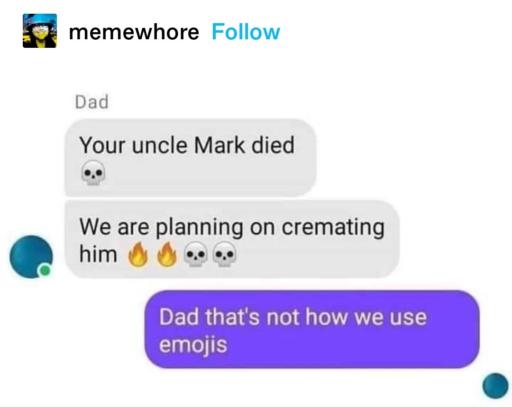Click the first fire emoji after 'him'
The image size is (512, 407).
[138, 254]
